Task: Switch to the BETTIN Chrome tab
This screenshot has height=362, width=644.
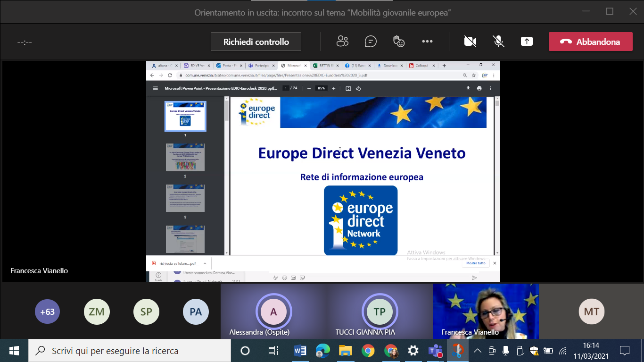Action: (325, 66)
